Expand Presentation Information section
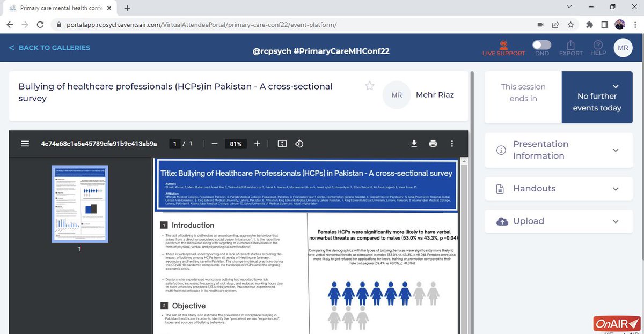The width and height of the screenshot is (644, 334). tap(559, 150)
